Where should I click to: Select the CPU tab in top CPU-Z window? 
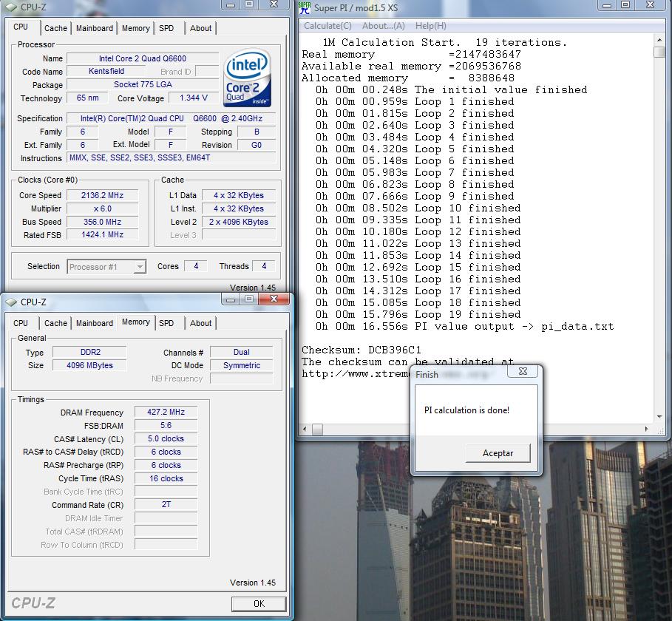tap(21, 27)
